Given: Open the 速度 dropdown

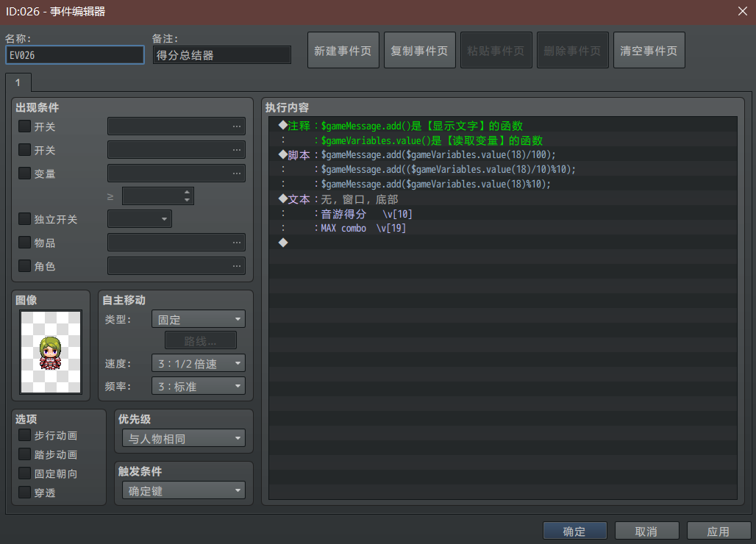Looking at the screenshot, I should point(198,363).
